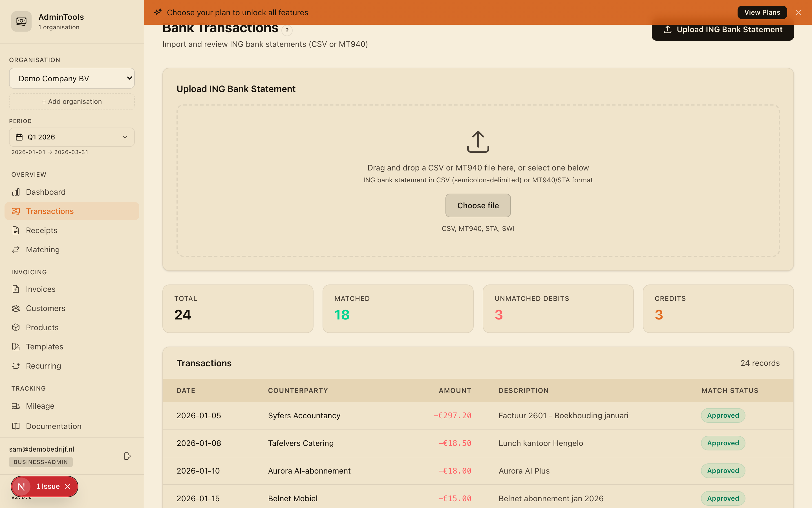Image resolution: width=812 pixels, height=508 pixels.
Task: Click the Invoices file-plus icon
Action: click(x=16, y=289)
